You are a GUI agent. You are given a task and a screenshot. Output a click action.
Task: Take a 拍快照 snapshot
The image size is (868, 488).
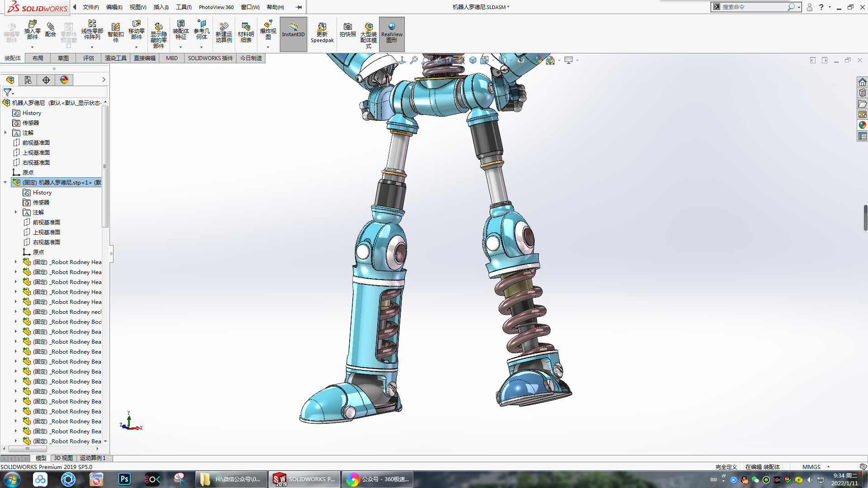(x=347, y=30)
